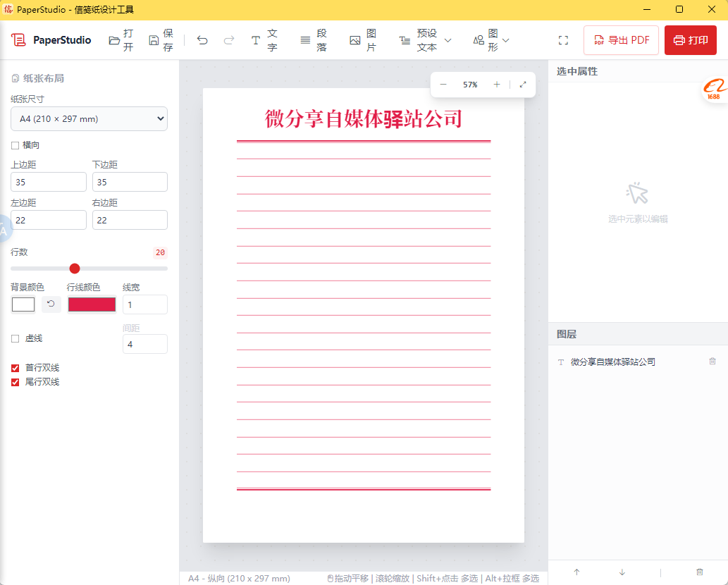728x585 pixels.
Task: Move selected layer up with arrow icon
Action: point(576,572)
